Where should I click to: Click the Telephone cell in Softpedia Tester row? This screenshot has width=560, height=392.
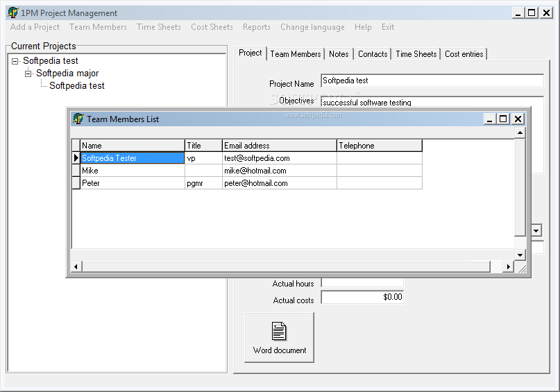380,158
